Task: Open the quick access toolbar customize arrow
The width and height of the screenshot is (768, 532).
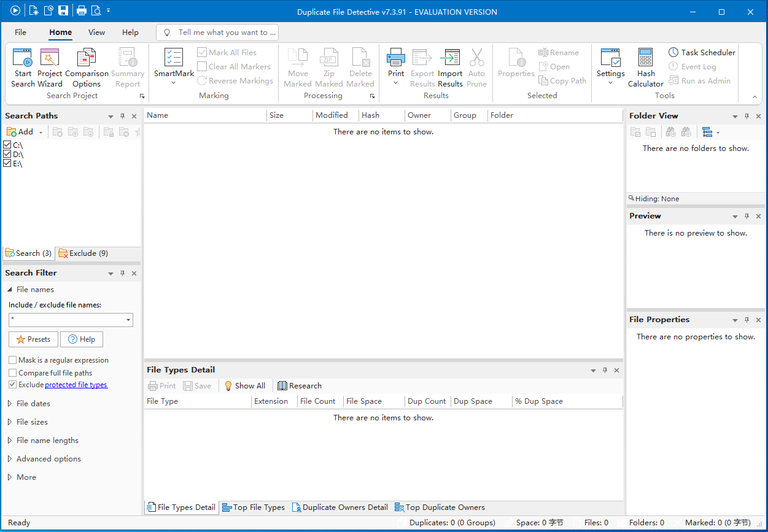Action: click(x=109, y=11)
